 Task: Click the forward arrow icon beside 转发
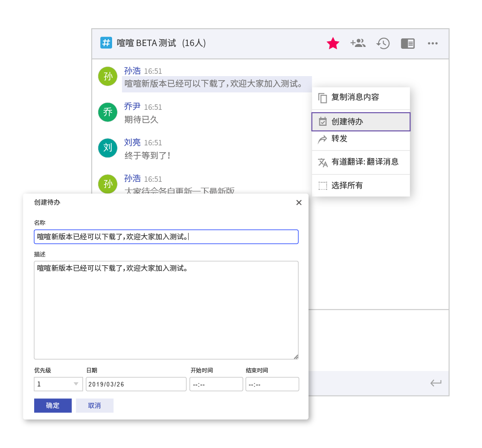pyautogui.click(x=323, y=139)
